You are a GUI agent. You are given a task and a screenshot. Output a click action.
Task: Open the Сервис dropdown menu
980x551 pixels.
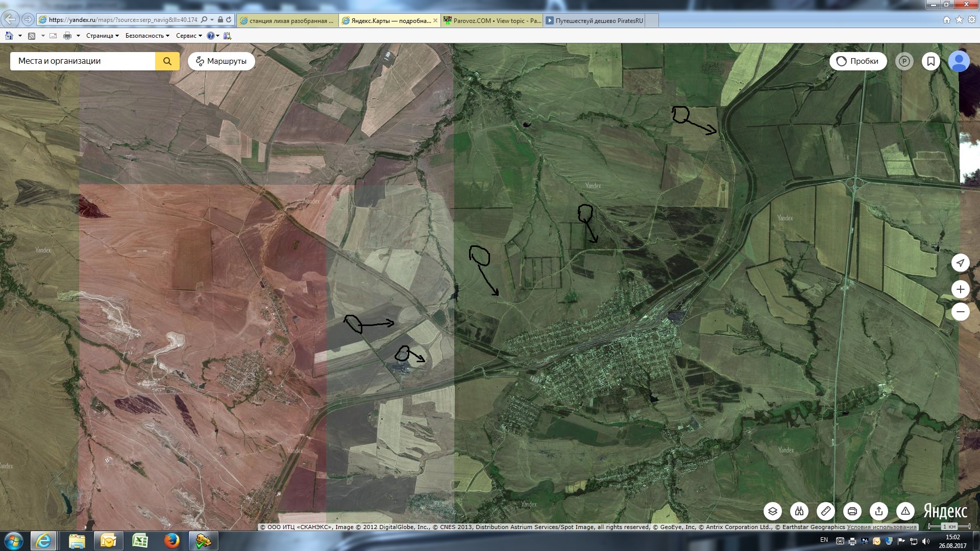(x=188, y=36)
